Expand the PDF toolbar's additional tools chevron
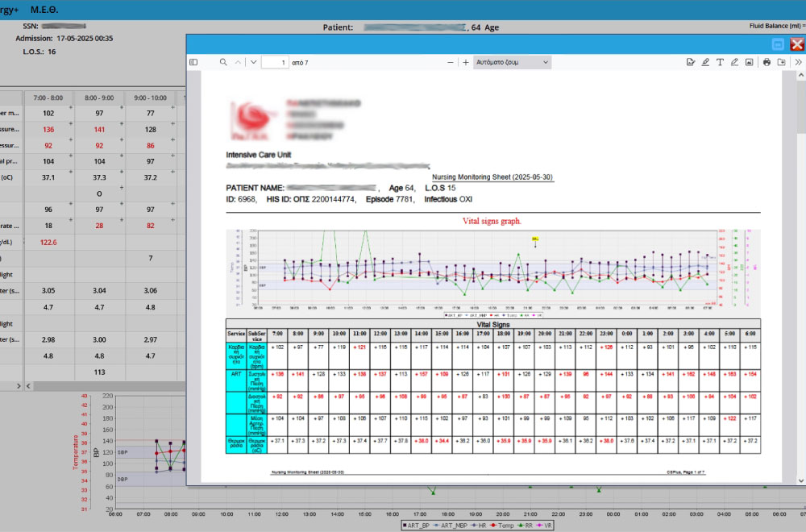Viewport: 806px width, 532px height. (x=798, y=62)
